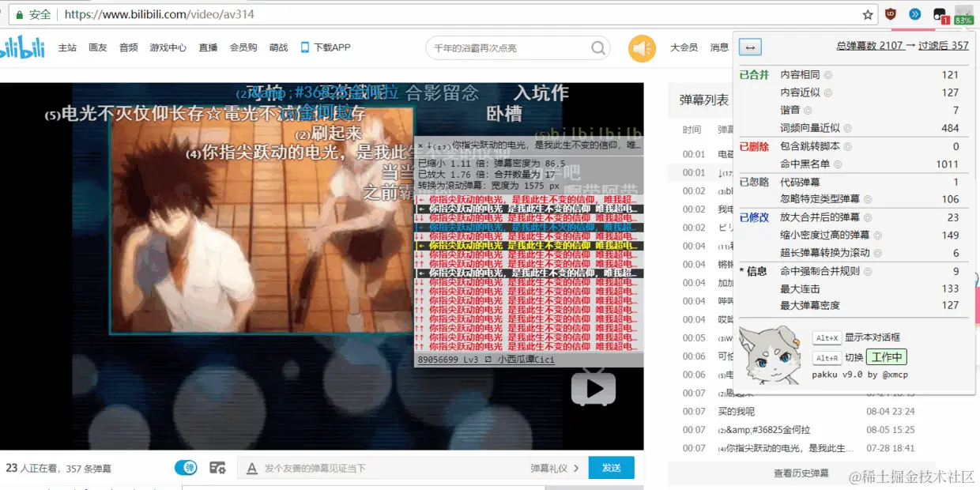Click the search magnifier icon

click(598, 48)
